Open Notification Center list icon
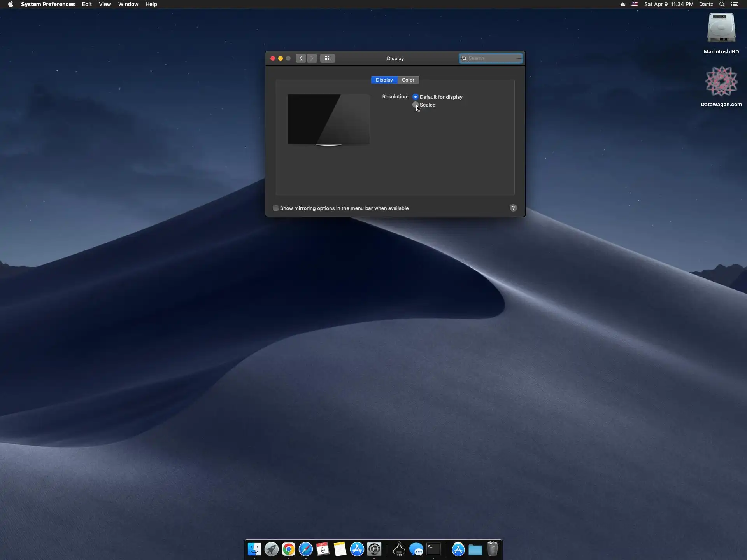747x560 pixels. pos(735,4)
